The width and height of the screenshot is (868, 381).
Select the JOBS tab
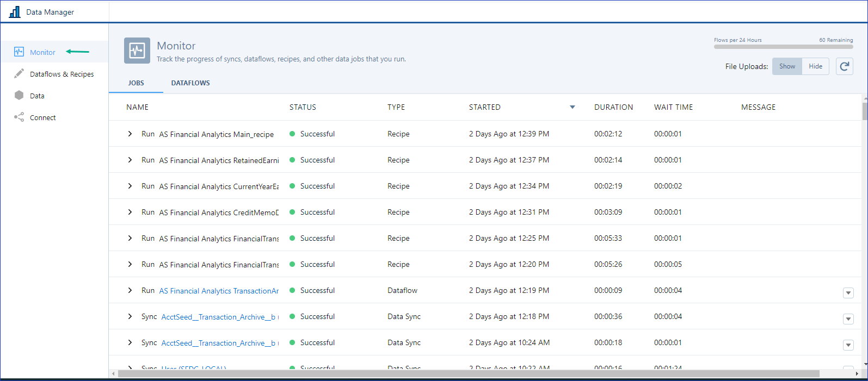(x=136, y=83)
